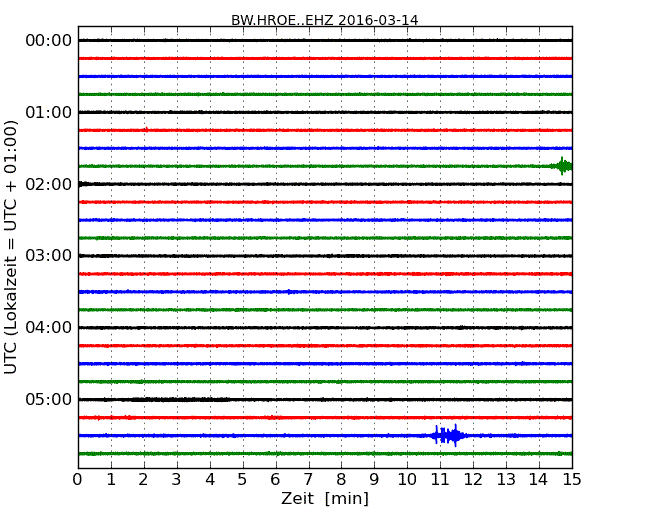The height and width of the screenshot is (520, 650).
Task: Click the plot title BW.HROE..EHZ 2016-03-14
Action: click(x=325, y=20)
